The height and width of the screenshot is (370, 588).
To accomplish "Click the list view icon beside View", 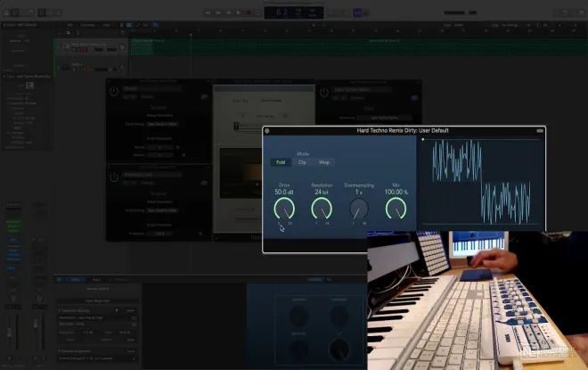I will [x=121, y=25].
